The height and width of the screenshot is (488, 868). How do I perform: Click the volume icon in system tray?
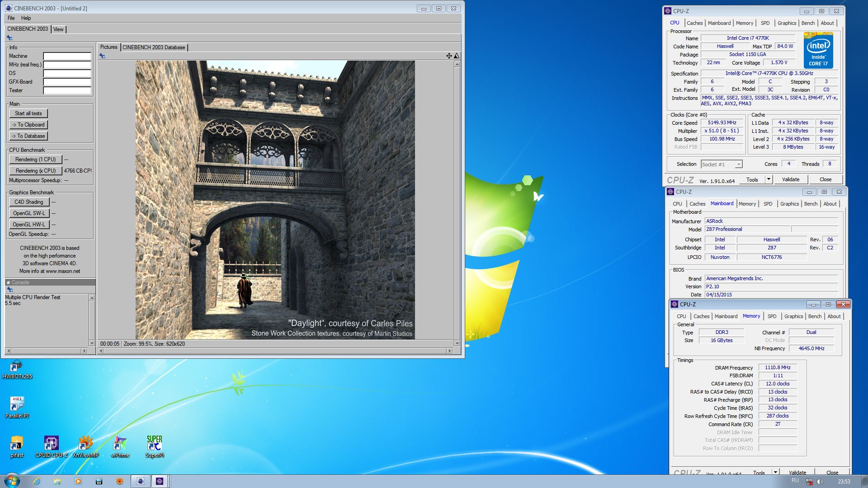(x=820, y=482)
